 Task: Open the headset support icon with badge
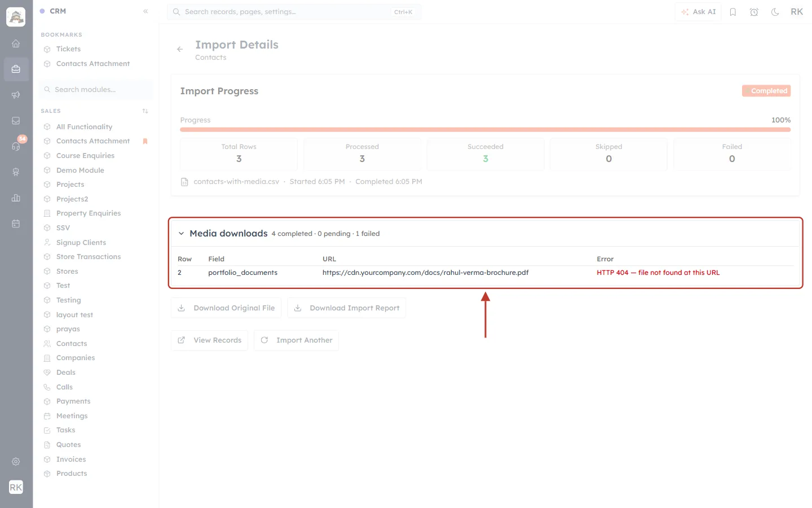tap(16, 146)
